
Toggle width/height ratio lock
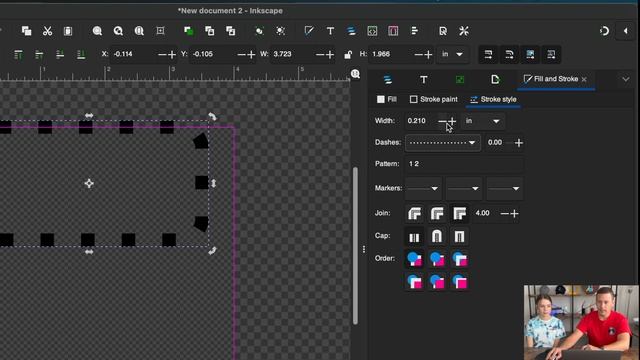click(348, 55)
